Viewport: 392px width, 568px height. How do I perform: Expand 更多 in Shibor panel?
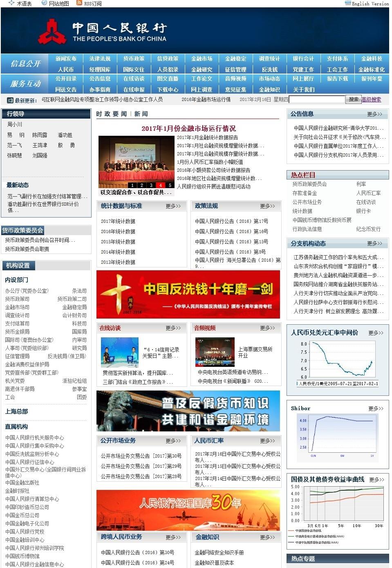376,409
